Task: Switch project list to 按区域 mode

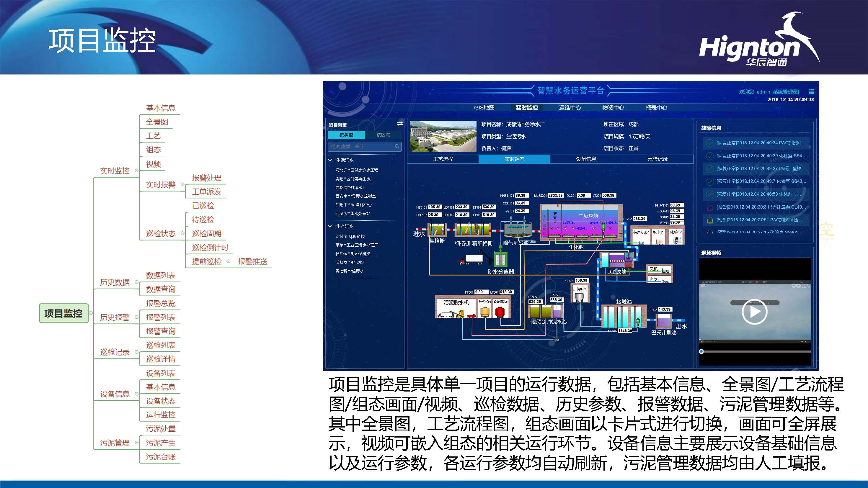Action: [x=383, y=135]
